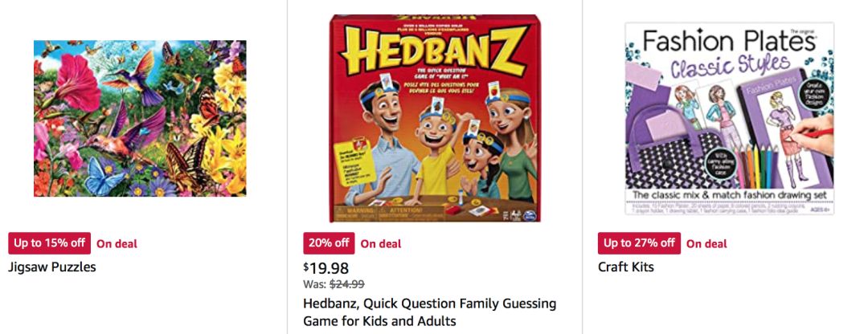Click the $19.98 Hedbanz price
This screenshot has height=334, width=868.
coord(326,269)
